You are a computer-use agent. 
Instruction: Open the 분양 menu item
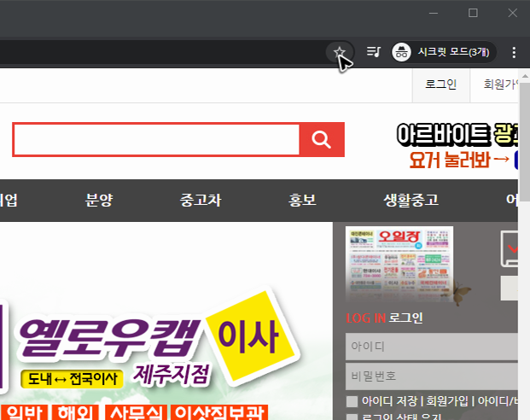(98, 200)
